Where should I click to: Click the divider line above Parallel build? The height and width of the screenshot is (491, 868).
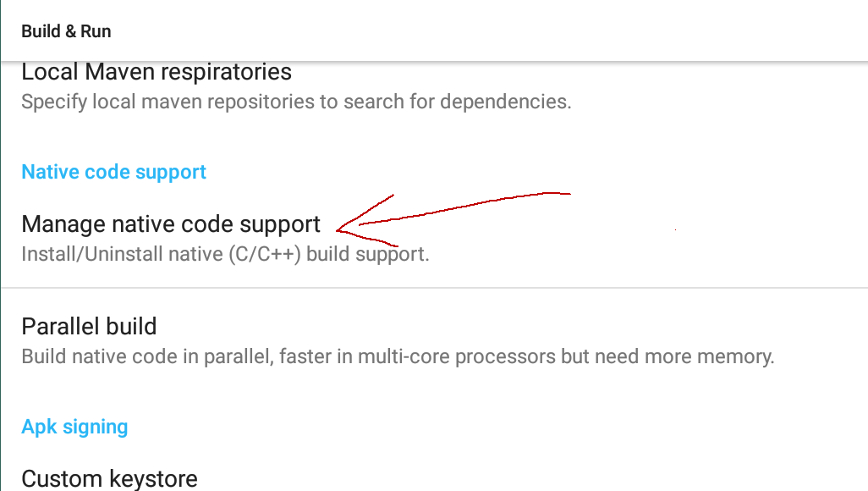(434, 288)
